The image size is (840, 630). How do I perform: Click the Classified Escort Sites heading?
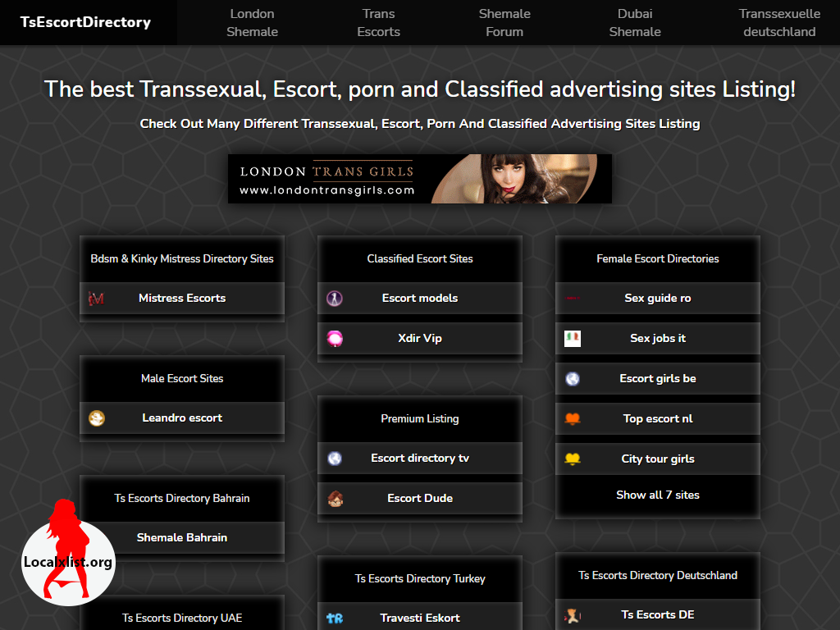click(420, 258)
